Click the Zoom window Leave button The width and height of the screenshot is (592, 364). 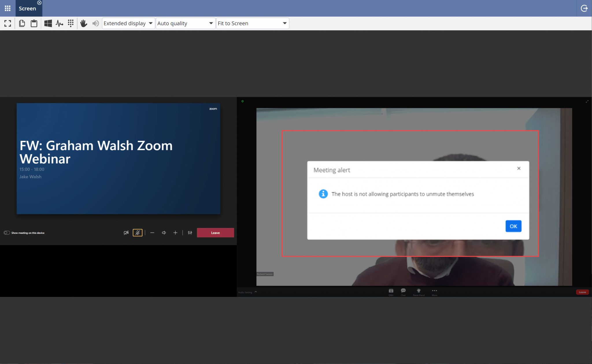[x=582, y=292]
